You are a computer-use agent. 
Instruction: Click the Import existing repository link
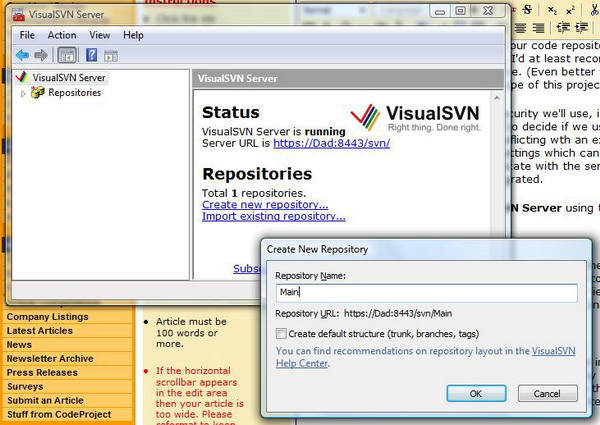(x=274, y=216)
